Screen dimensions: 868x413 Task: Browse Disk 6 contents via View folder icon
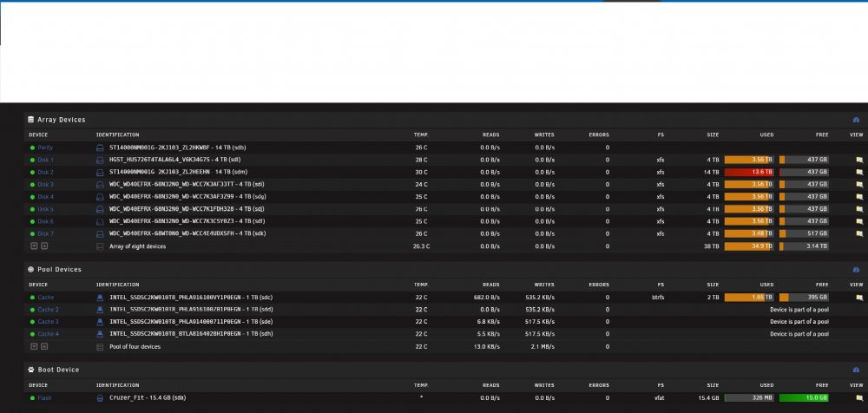click(859, 221)
